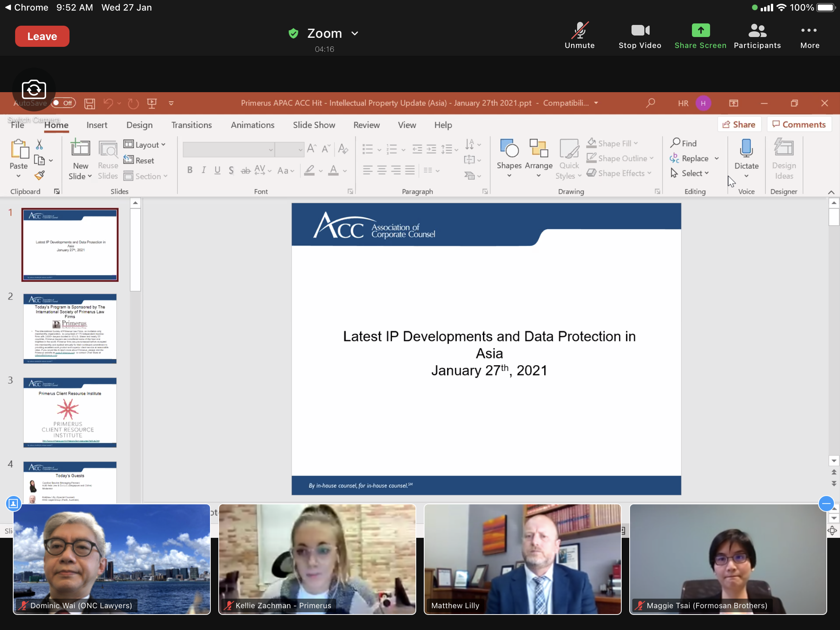Click Replace in Editing group
Screen dimensions: 840x630
coord(690,158)
